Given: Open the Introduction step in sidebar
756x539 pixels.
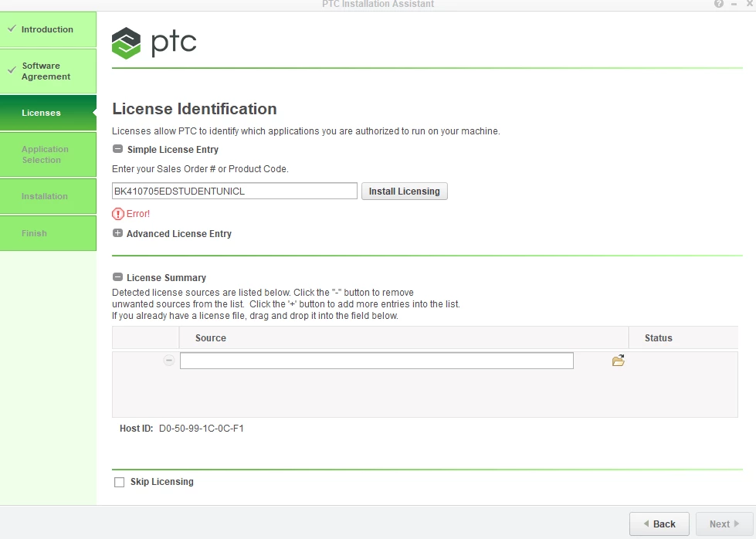Looking at the screenshot, I should [x=48, y=29].
